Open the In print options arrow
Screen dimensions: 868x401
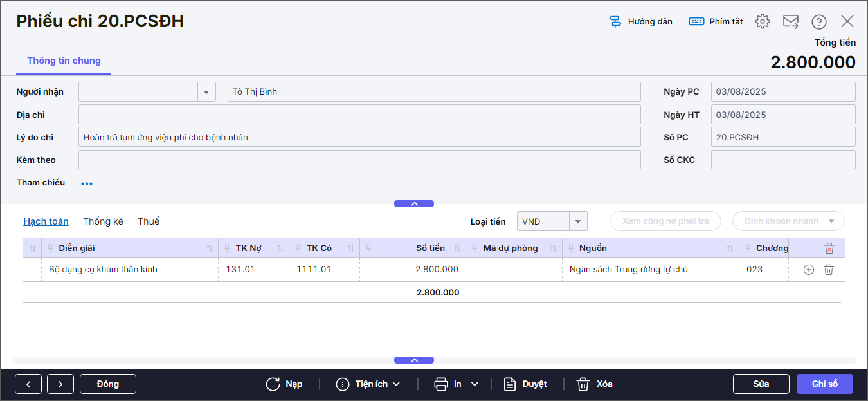pos(475,384)
